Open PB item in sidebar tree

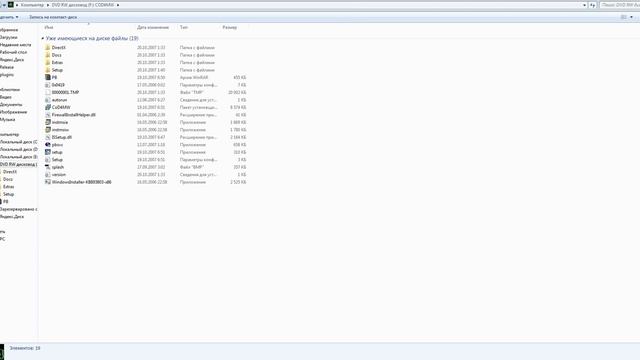point(6,202)
